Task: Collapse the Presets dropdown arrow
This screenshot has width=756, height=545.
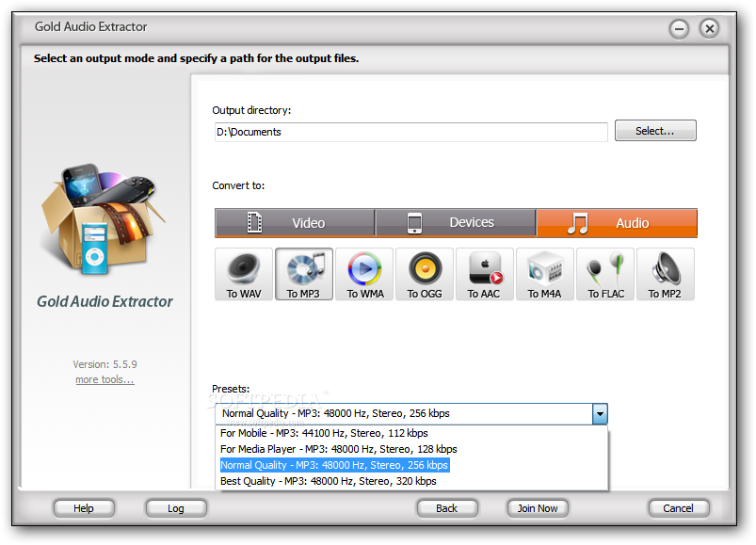Action: 600,413
